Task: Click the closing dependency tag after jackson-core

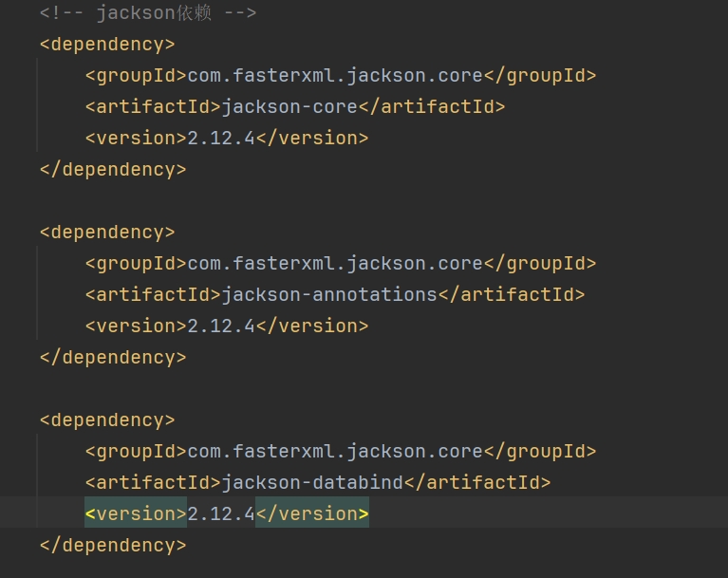Action: tap(113, 170)
